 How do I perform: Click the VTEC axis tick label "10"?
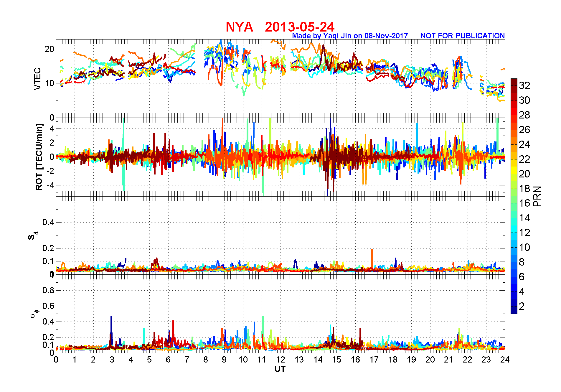[x=49, y=83]
